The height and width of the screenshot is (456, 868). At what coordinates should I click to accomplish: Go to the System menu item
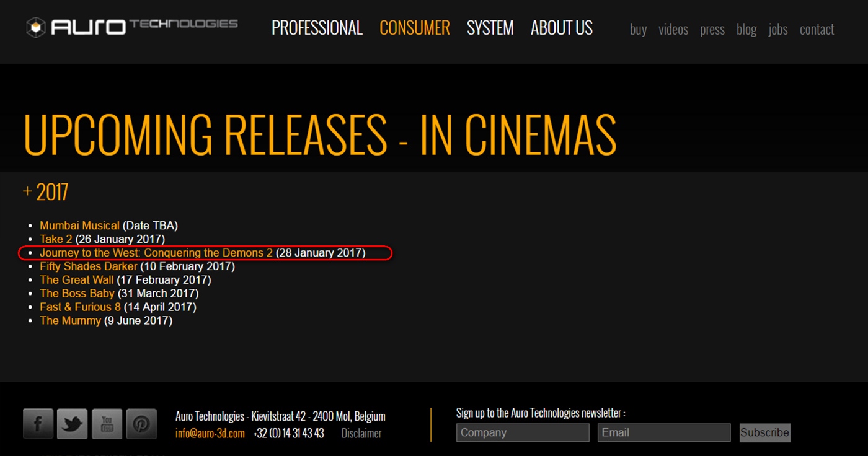click(490, 28)
